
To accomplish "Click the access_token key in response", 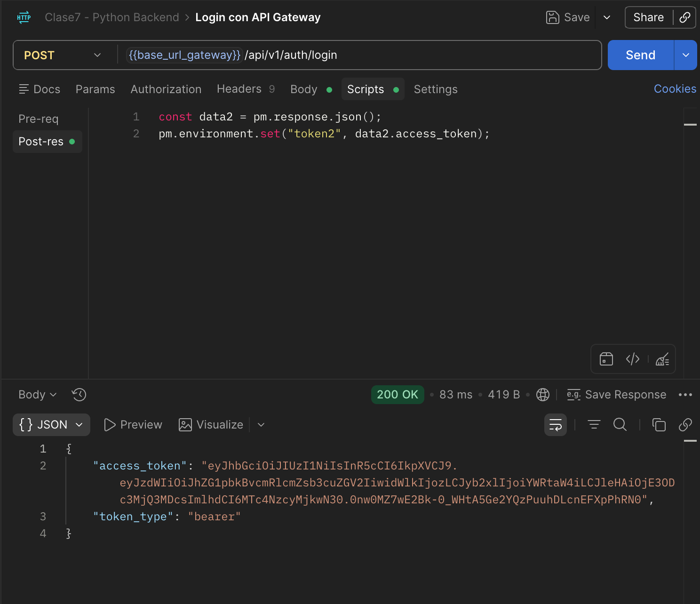I will [x=140, y=466].
